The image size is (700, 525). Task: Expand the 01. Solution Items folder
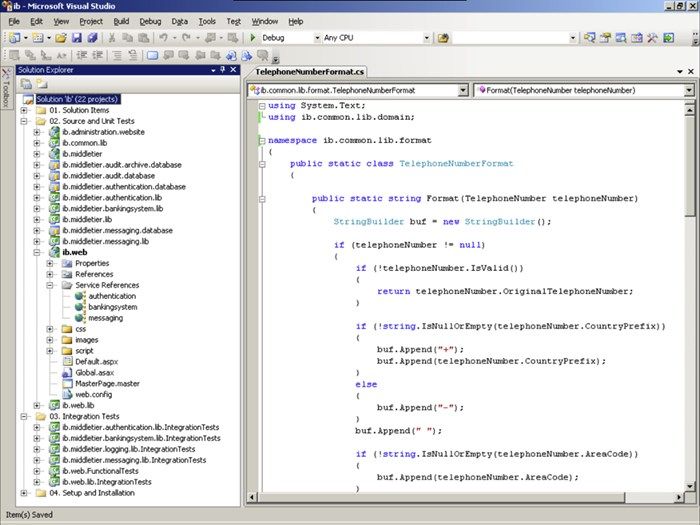click(24, 110)
